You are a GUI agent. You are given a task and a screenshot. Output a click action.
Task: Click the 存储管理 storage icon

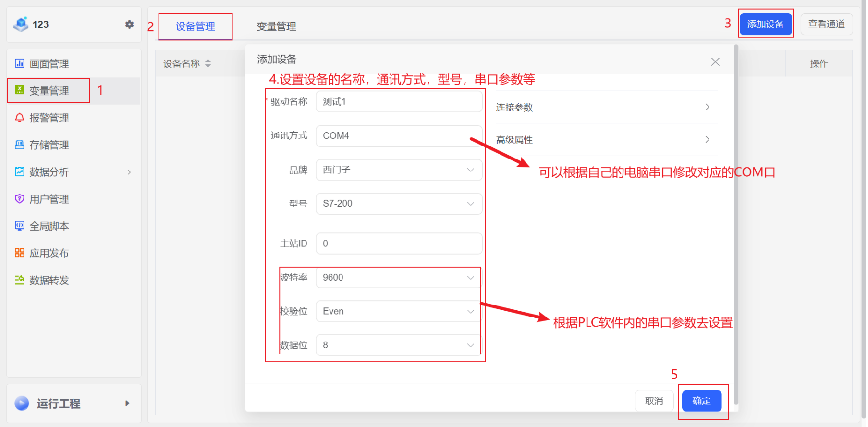click(20, 145)
